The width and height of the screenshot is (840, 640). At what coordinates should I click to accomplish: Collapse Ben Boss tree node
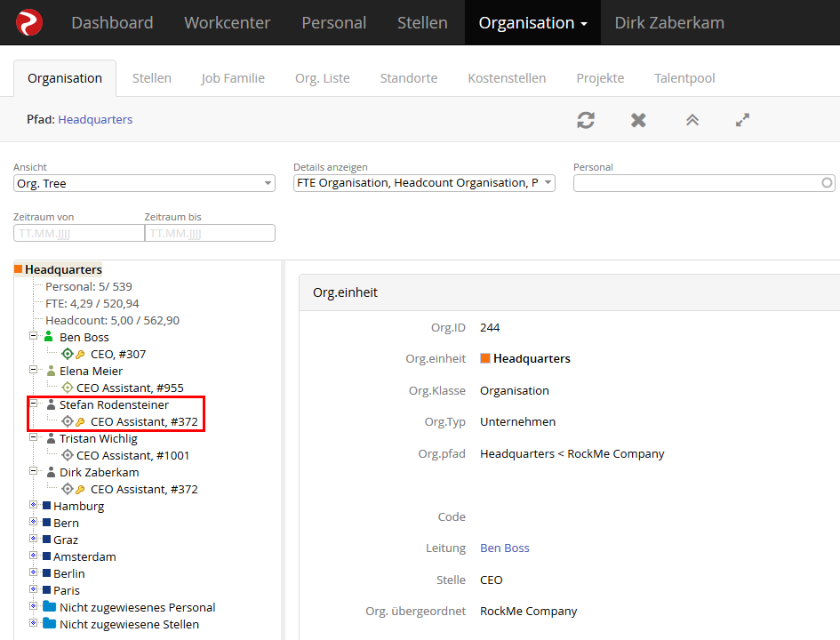pyautogui.click(x=33, y=336)
